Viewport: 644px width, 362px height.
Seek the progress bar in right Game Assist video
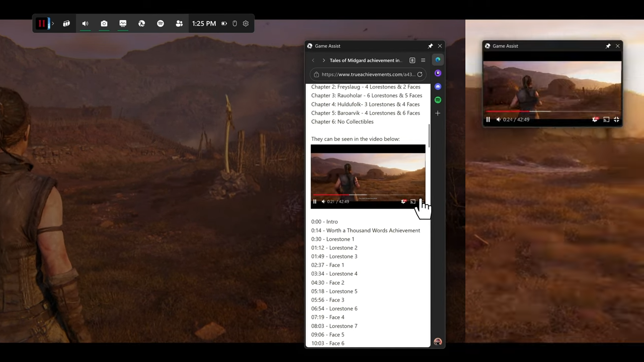coord(552,111)
